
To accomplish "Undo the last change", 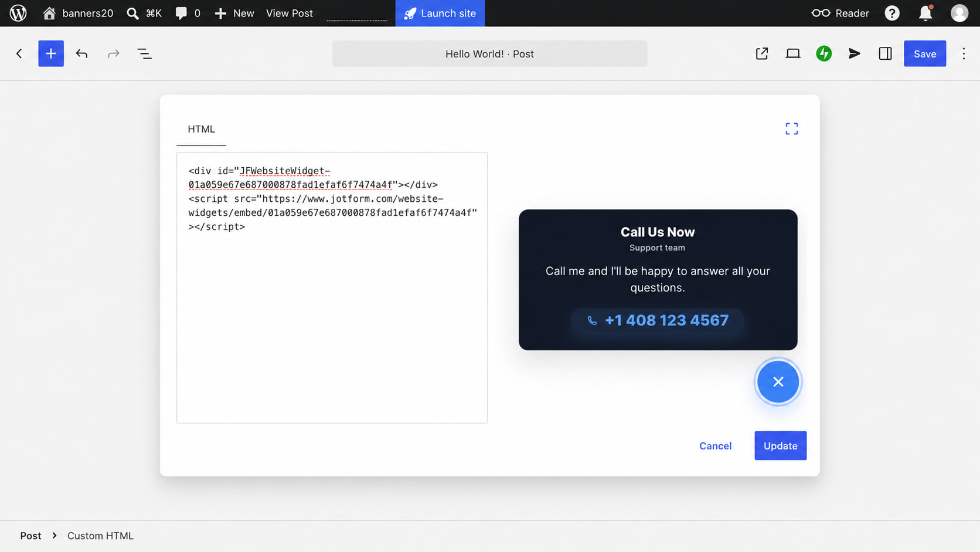I will click(82, 53).
